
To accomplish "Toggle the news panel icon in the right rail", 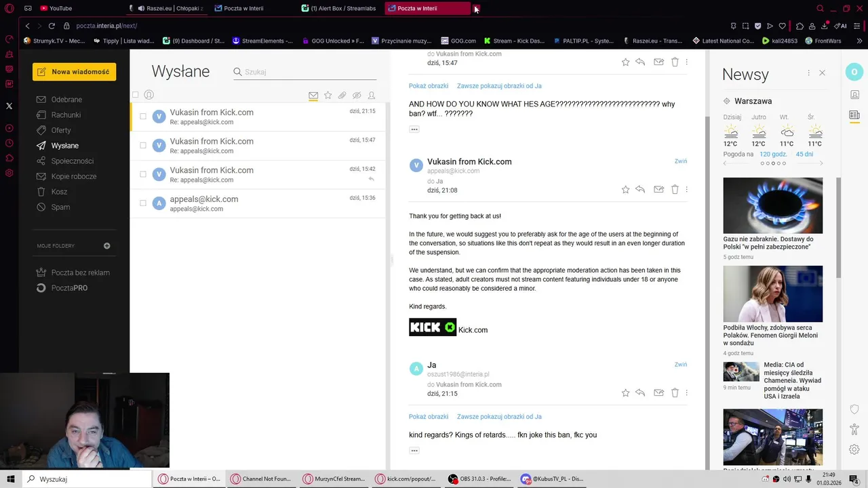I will pos(854,115).
